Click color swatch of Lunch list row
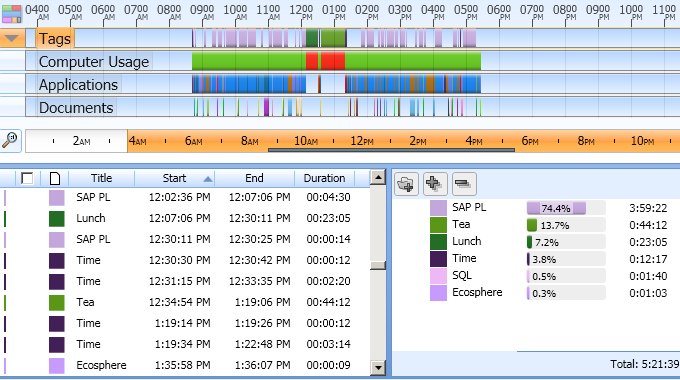This screenshot has height=380, width=680. tap(57, 218)
